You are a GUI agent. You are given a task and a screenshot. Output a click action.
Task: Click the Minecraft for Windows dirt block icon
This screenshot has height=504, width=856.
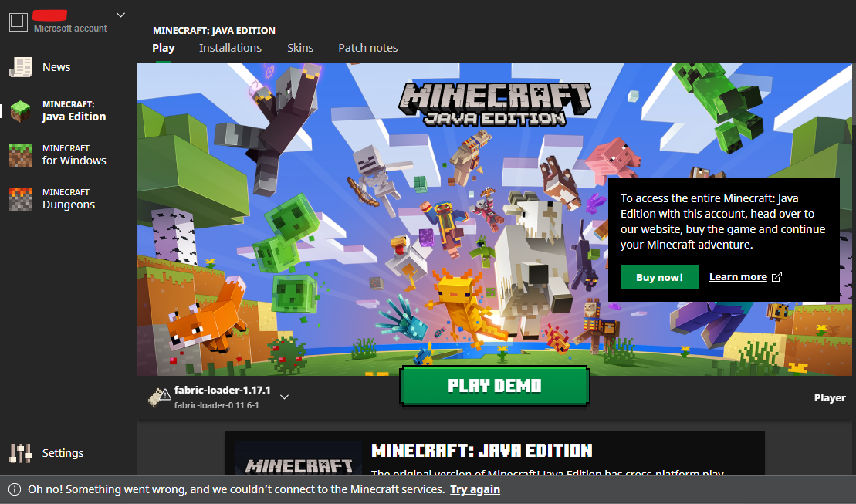pos(20,155)
